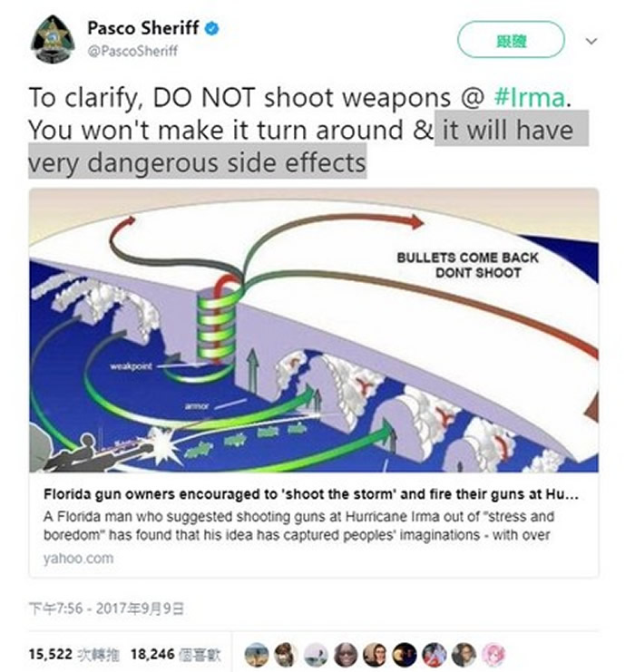View the 15,522 retweets count
635x672 pixels.
click(x=74, y=654)
